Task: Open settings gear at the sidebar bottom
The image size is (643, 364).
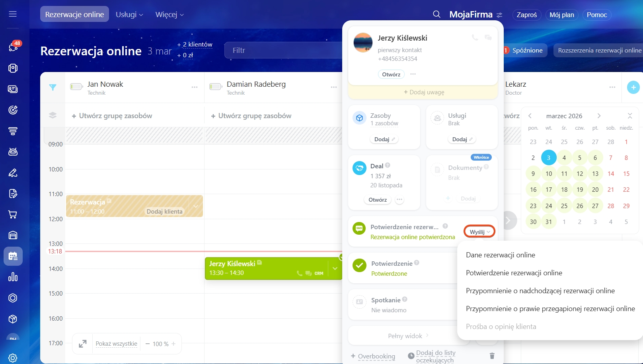Action: (13, 358)
